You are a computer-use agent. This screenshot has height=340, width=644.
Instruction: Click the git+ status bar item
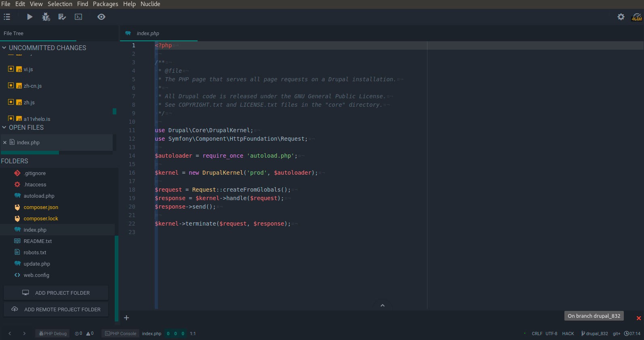[617, 334]
